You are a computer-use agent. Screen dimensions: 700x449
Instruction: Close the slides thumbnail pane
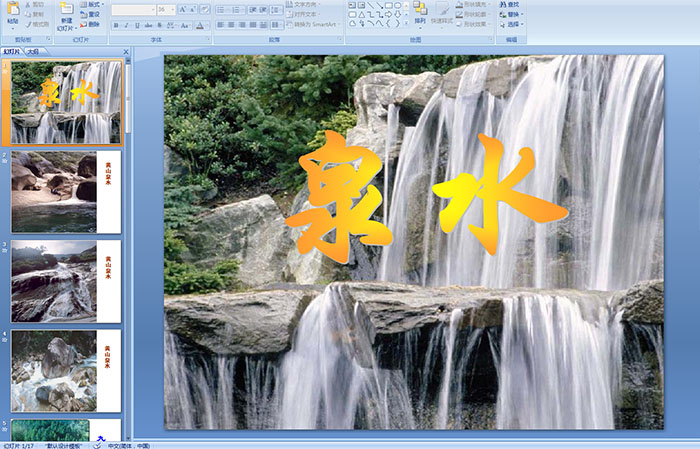click(126, 52)
